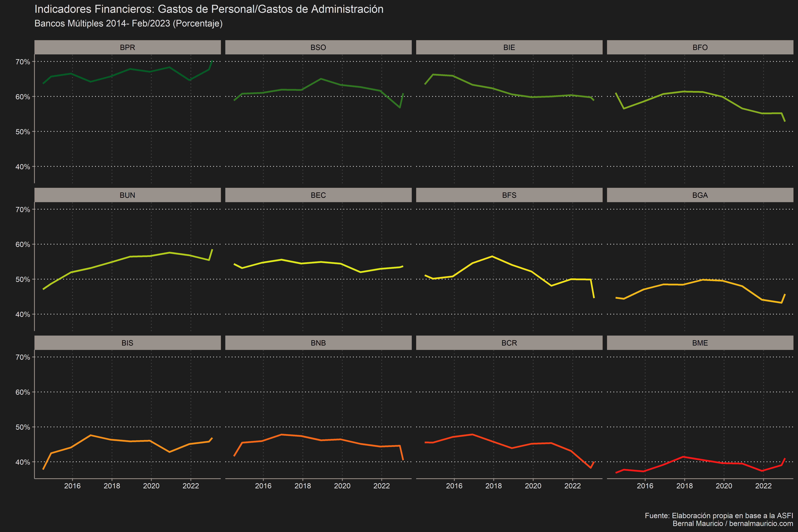Click the 40% label in bottom row
798x532 pixels.
(23, 462)
